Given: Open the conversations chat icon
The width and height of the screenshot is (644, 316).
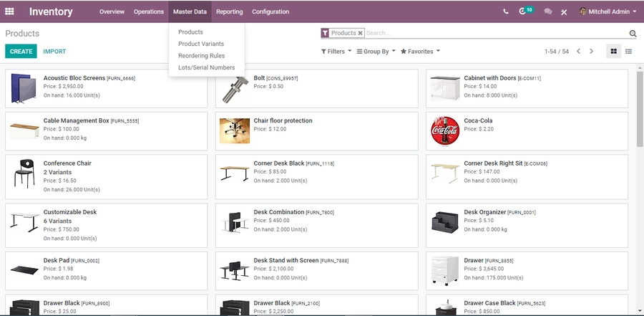Looking at the screenshot, I should pos(548,11).
